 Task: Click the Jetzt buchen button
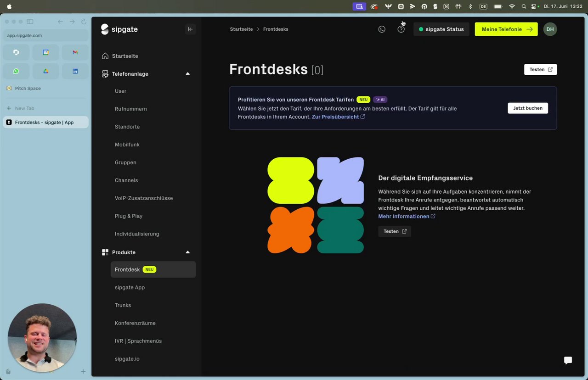[x=528, y=108]
